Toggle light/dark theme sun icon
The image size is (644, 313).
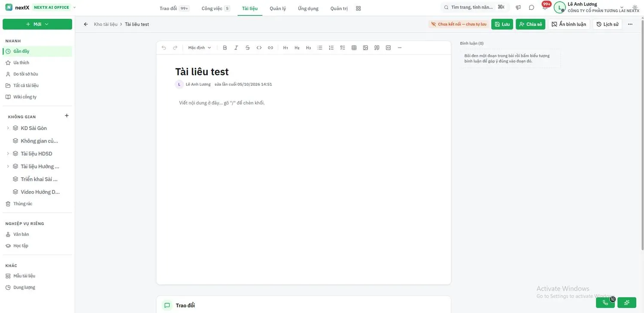(x=635, y=8)
